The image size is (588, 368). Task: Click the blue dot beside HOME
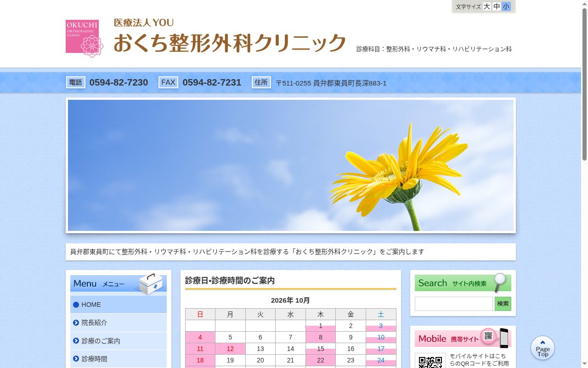pyautogui.click(x=76, y=305)
